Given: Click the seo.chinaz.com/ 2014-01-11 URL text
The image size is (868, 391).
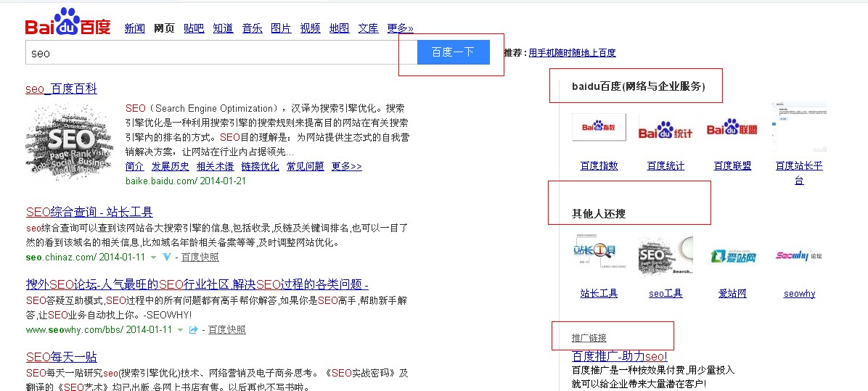Looking at the screenshot, I should (85, 258).
